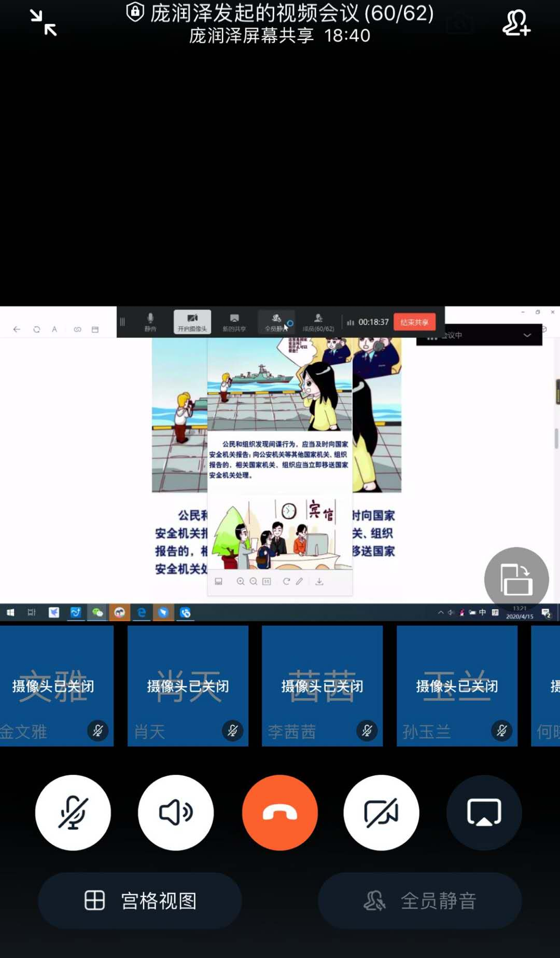The height and width of the screenshot is (958, 560).
Task: Turn on your camera
Action: point(381,812)
